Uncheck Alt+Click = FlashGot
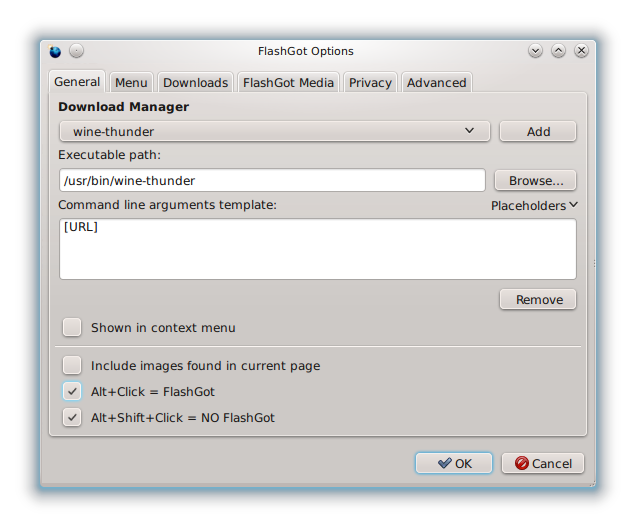Image resolution: width=636 pixels, height=527 pixels. point(72,391)
